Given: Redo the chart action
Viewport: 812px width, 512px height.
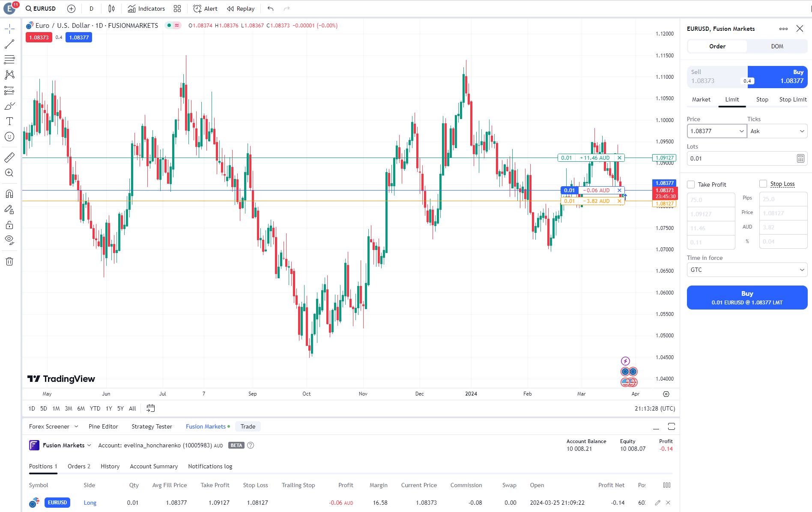Looking at the screenshot, I should [x=287, y=9].
